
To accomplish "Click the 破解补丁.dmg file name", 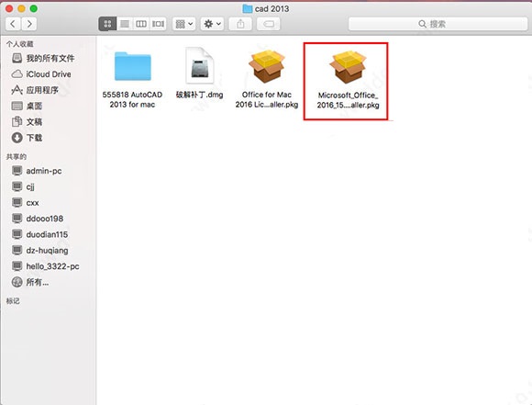I will (x=200, y=95).
